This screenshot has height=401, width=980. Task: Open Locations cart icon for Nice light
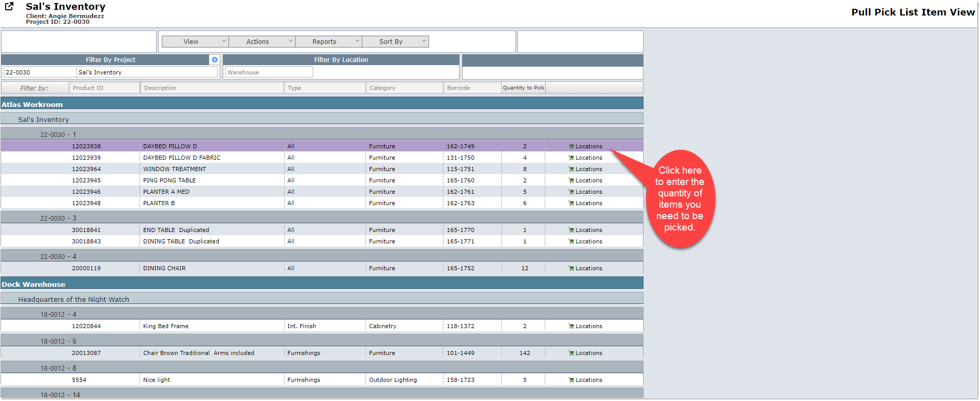pos(571,380)
